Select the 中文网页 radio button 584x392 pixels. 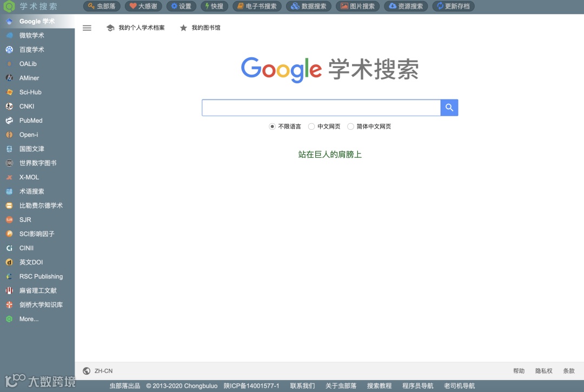click(311, 127)
